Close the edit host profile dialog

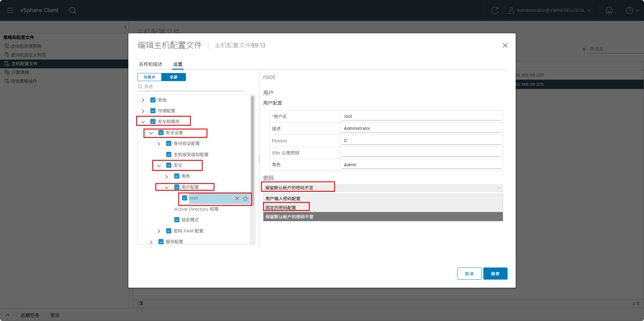pyautogui.click(x=505, y=45)
